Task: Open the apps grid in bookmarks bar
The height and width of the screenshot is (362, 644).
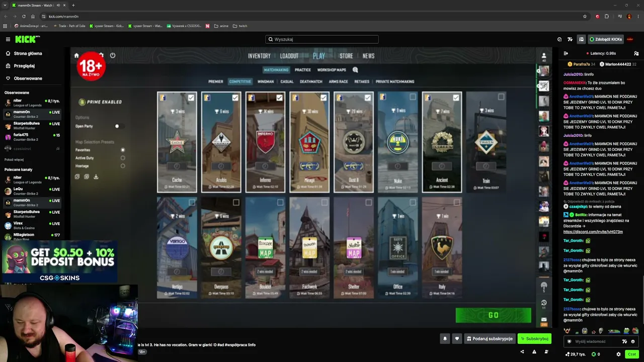Action: pos(5,26)
